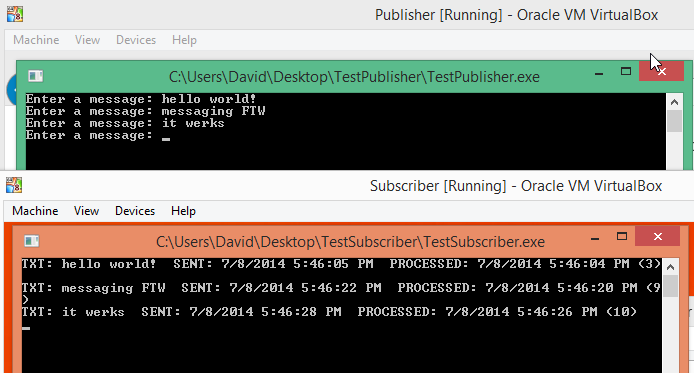The image size is (694, 373).
Task: Open Devices menu in Subscriber window
Action: [135, 211]
